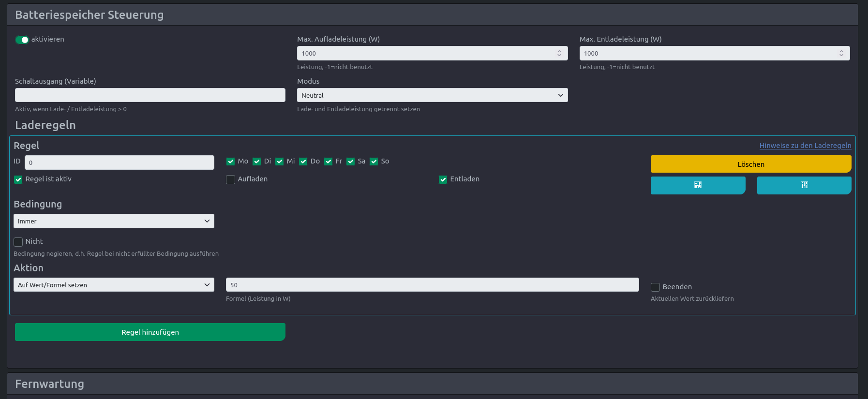Click the stepper arrows of Max. Entladeleistung
Image resolution: width=868 pixels, height=399 pixels.
[x=841, y=53]
